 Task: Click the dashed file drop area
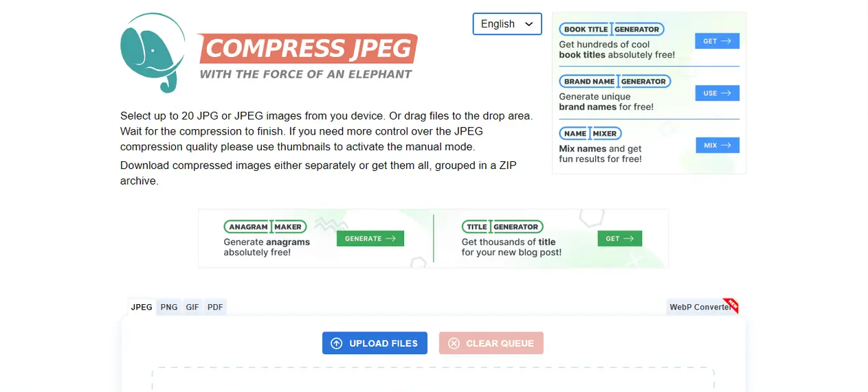click(433, 381)
